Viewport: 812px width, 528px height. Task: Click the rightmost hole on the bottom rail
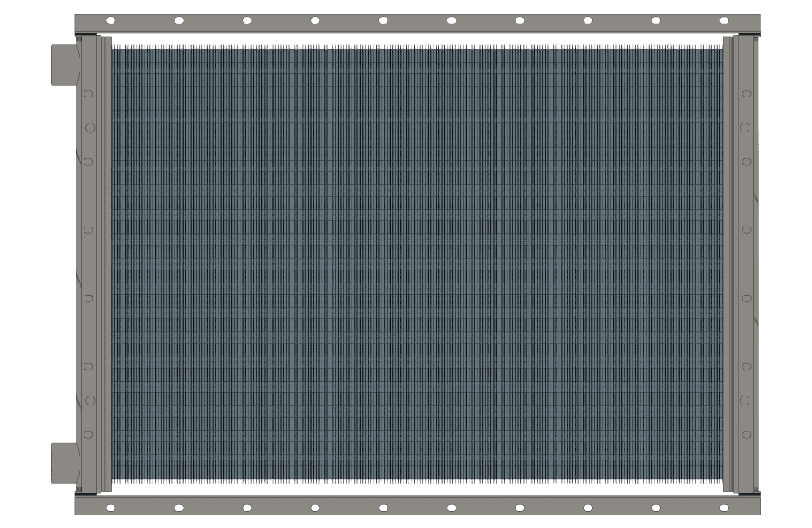[x=723, y=508]
